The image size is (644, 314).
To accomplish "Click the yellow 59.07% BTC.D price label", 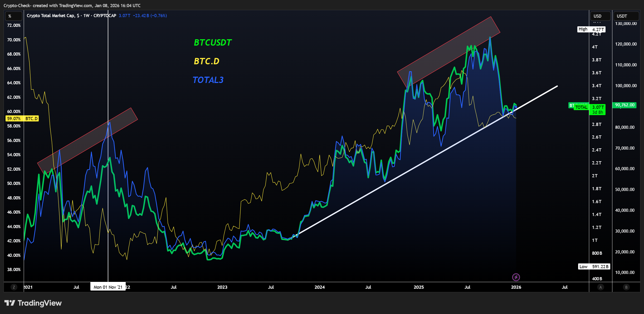I will pos(22,119).
